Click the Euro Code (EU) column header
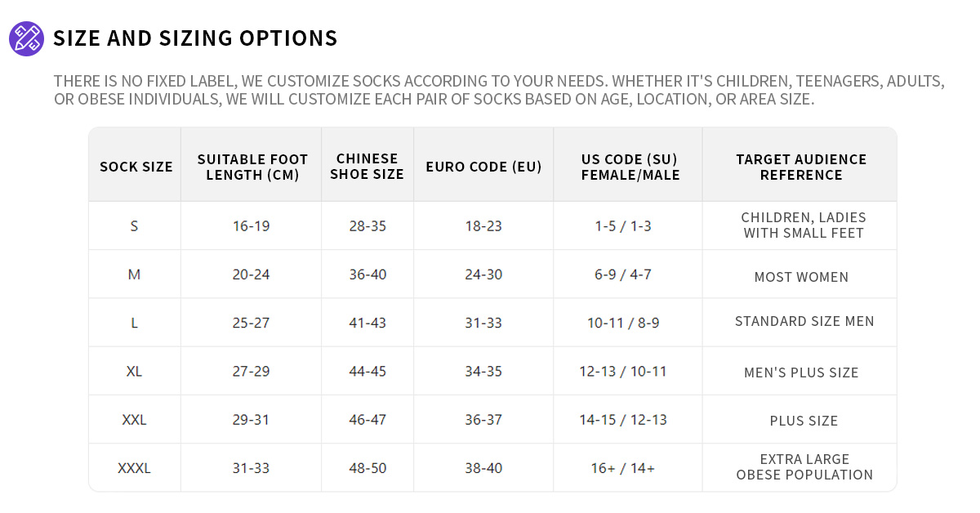Screen dimensions: 980x513 (483, 167)
